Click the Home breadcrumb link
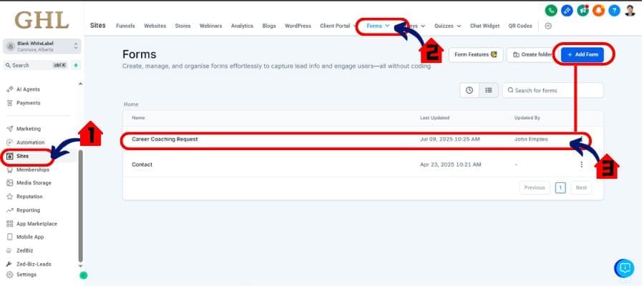 [x=131, y=104]
